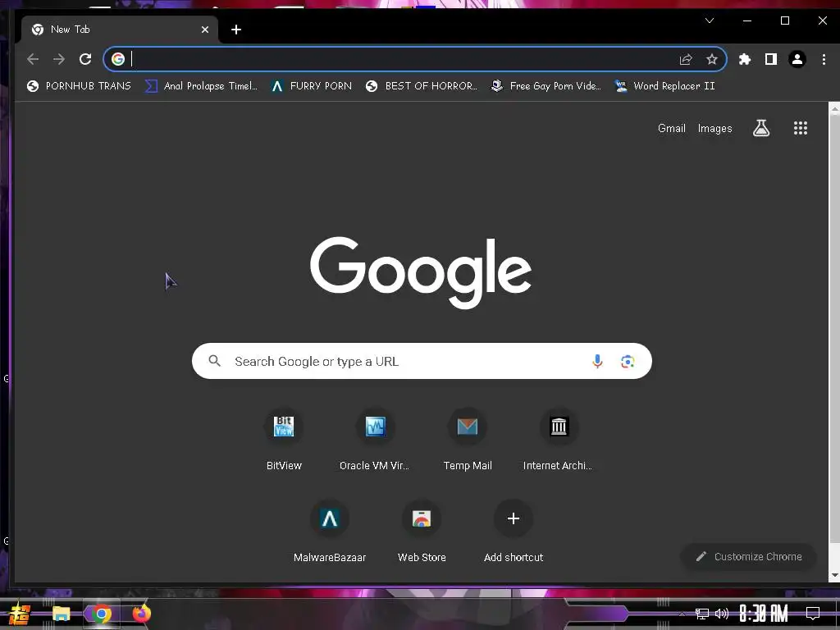
Task: Share this page via the share icon
Action: pos(686,59)
